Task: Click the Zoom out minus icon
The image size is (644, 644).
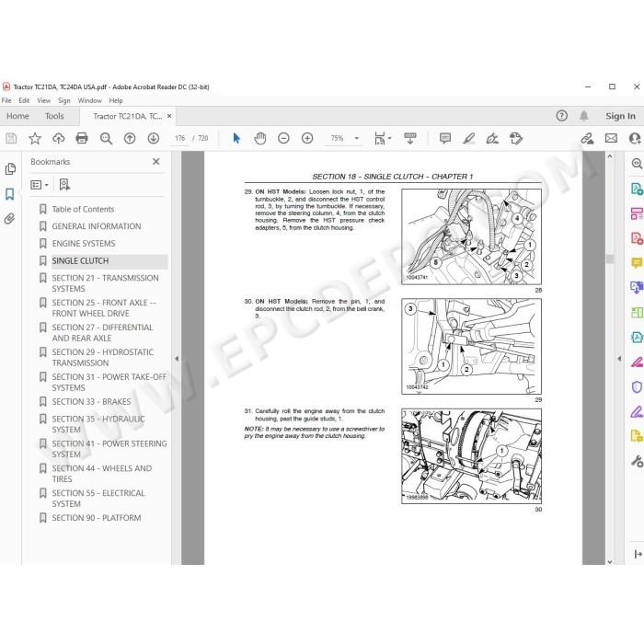Action: point(283,138)
